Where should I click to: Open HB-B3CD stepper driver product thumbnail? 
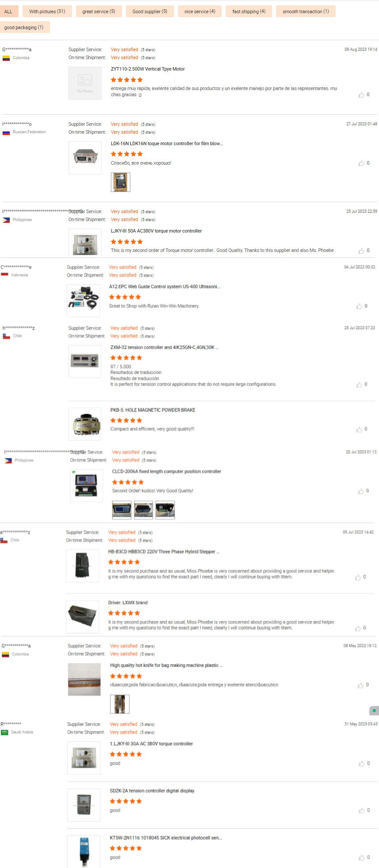pyautogui.click(x=83, y=566)
